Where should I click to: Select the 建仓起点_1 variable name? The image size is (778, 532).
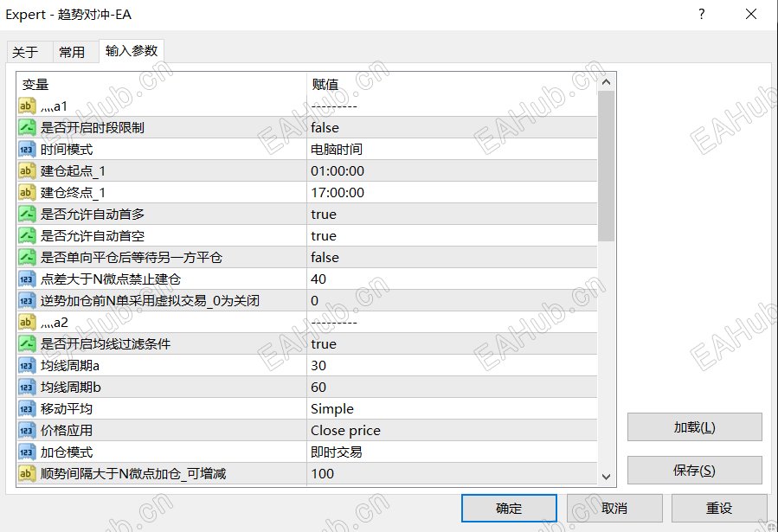[x=73, y=171]
